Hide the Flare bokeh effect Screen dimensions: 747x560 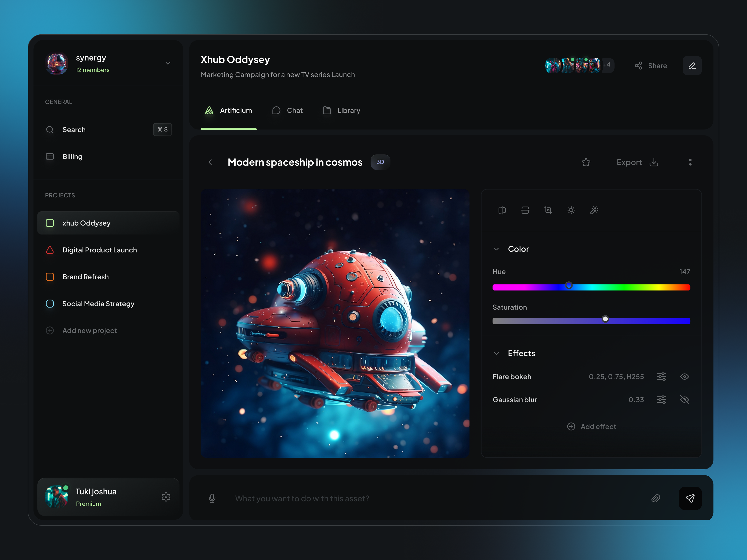click(684, 376)
